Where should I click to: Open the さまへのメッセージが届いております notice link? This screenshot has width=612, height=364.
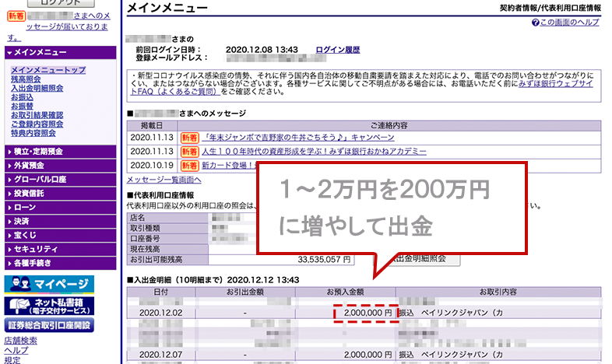66,26
